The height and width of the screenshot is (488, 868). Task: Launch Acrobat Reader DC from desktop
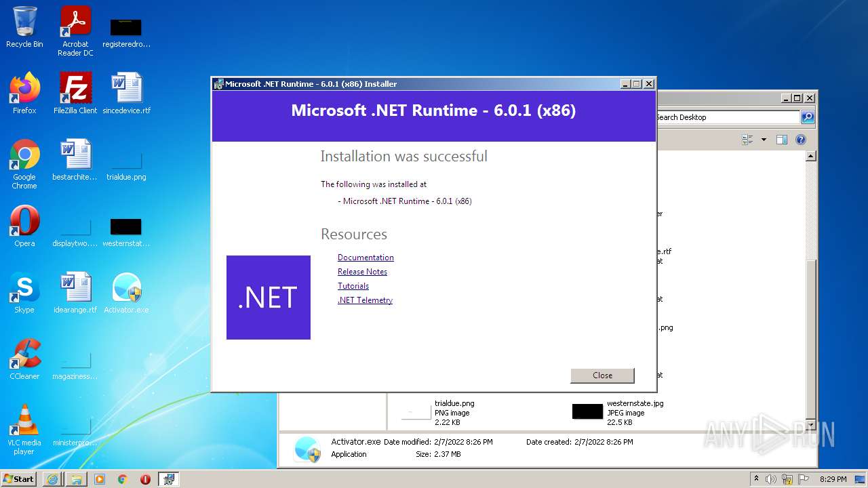(x=75, y=30)
